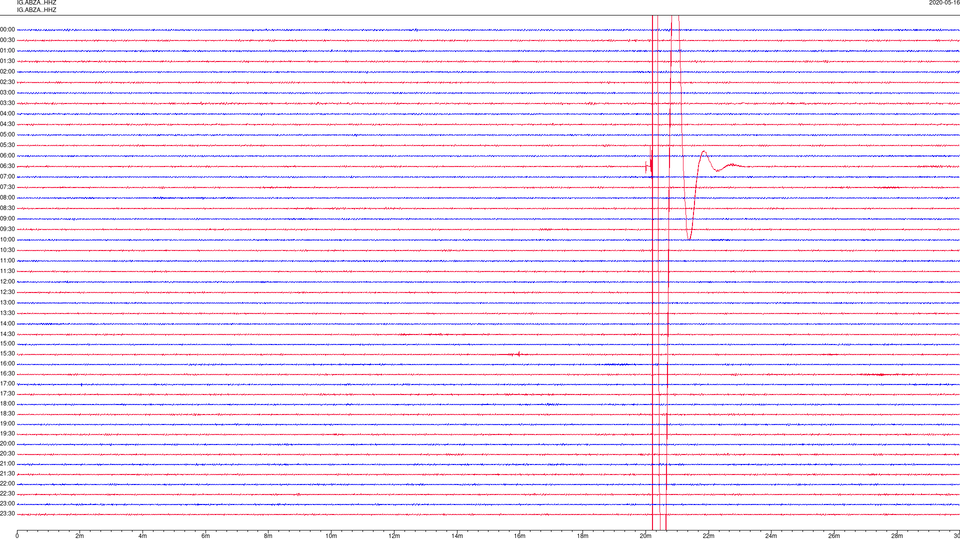Pick the 20m axis tick label
Image resolution: width=960 pixels, height=540 pixels.
[x=645, y=536]
